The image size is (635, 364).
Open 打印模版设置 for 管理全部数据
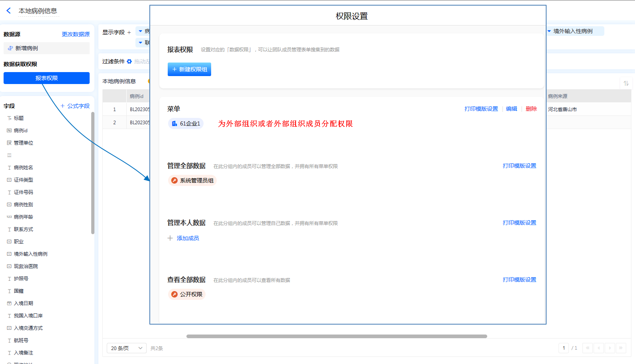[519, 166]
